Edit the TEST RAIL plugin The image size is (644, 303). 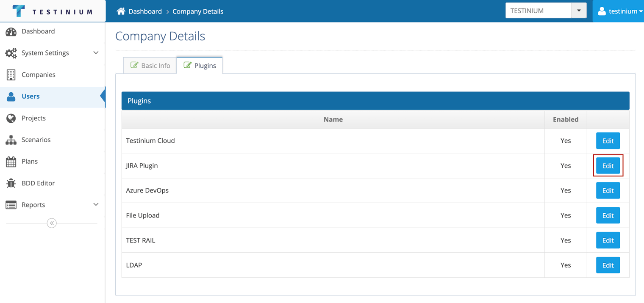pos(608,240)
